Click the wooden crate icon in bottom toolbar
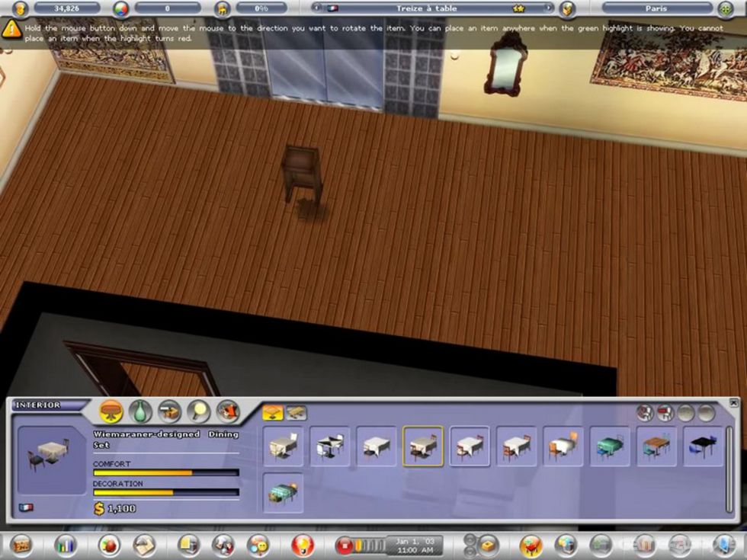Viewport: 747px width, 560px height. coord(21,544)
